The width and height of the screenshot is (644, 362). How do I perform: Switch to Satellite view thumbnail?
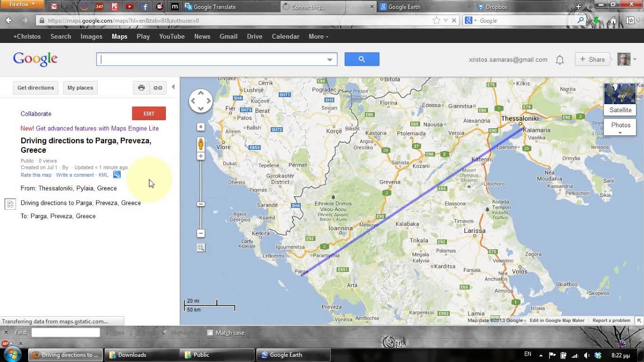620,99
